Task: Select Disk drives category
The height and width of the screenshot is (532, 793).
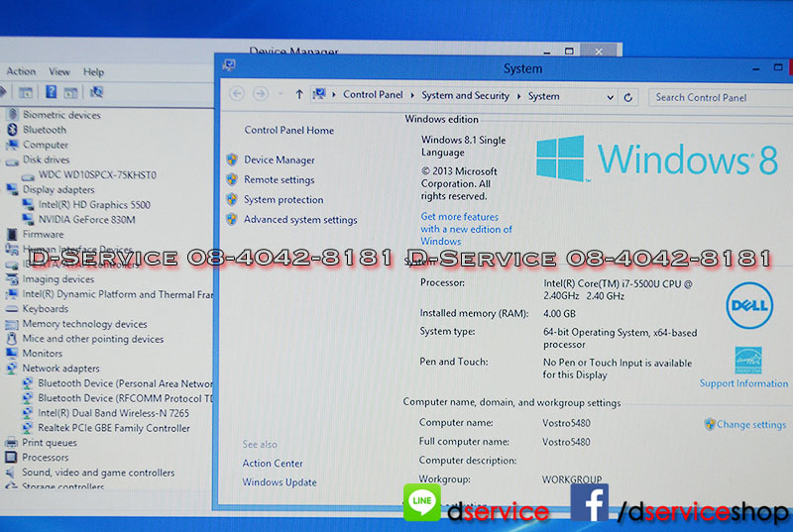Action: [x=46, y=160]
